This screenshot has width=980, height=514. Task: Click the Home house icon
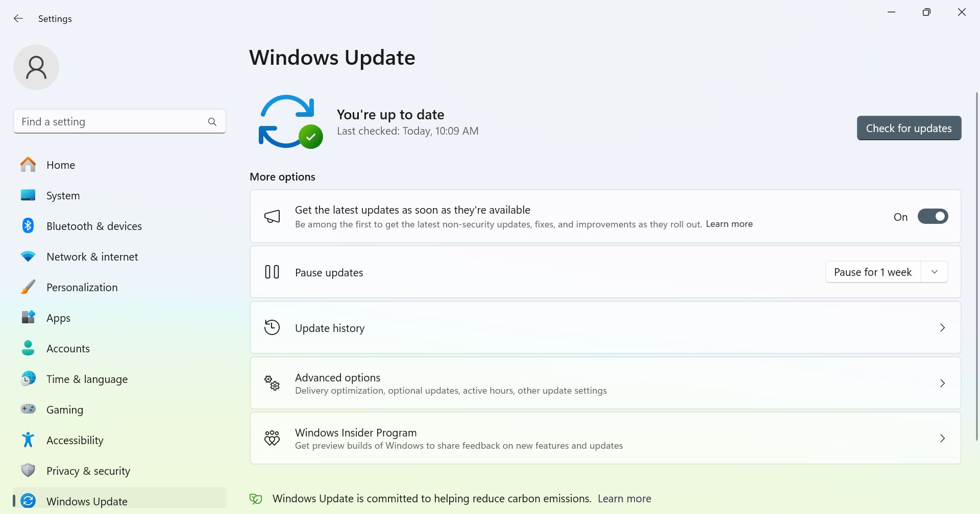28,165
